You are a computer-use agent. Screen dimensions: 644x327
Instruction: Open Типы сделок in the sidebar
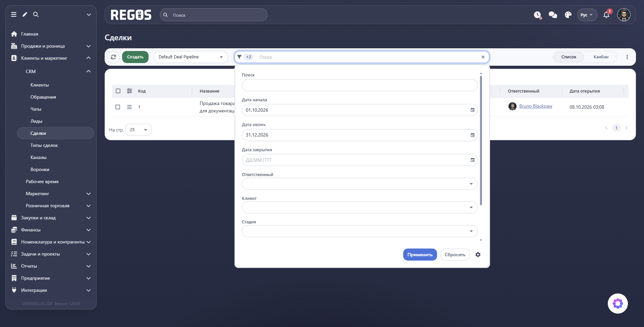[44, 145]
